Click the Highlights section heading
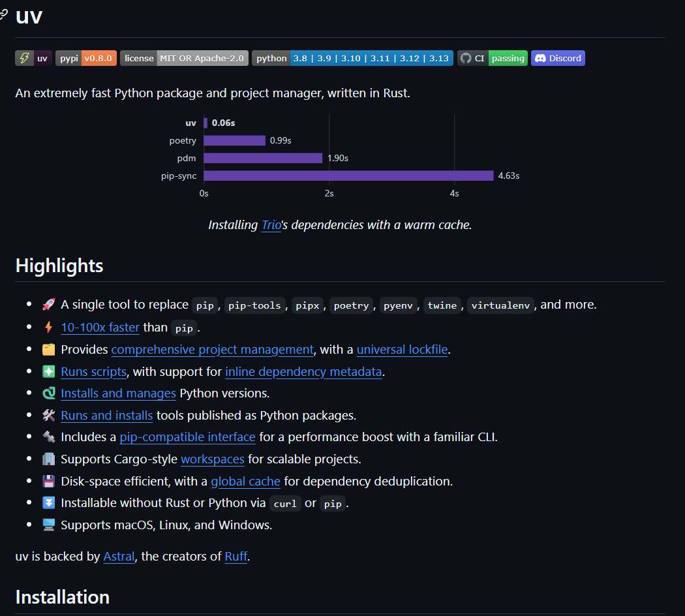Viewport: 685px width, 616px height. coord(59,266)
